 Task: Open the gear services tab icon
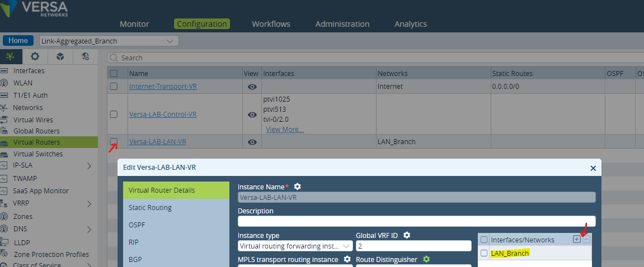pos(35,56)
